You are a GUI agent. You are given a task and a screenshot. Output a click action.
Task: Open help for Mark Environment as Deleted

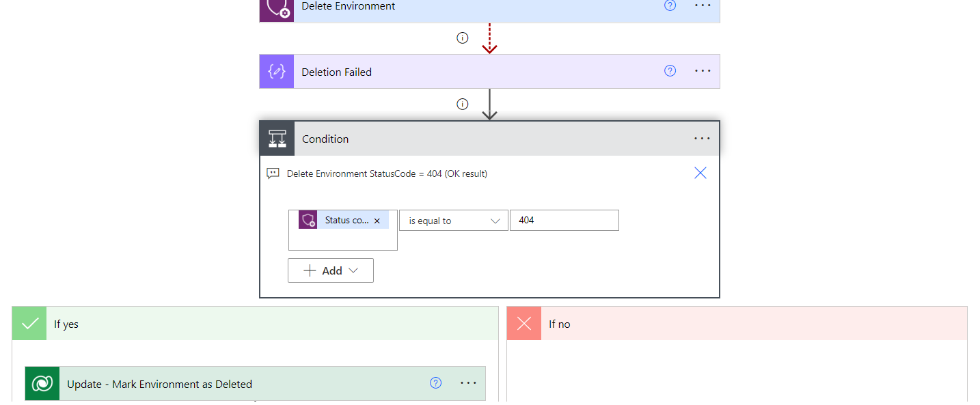pyautogui.click(x=435, y=383)
